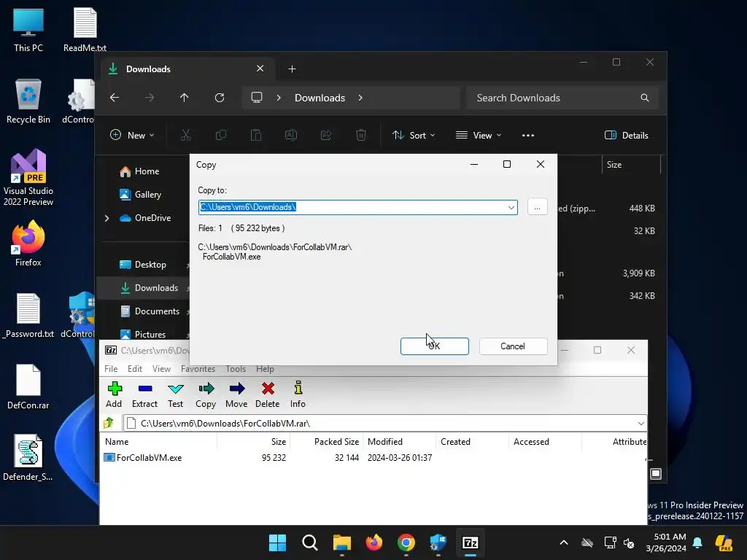The width and height of the screenshot is (747, 560).
Task: Open a new Explorer tab with plus
Action: click(x=292, y=69)
